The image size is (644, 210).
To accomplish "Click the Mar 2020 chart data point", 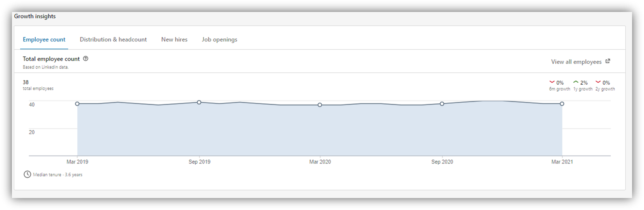I will (x=320, y=105).
